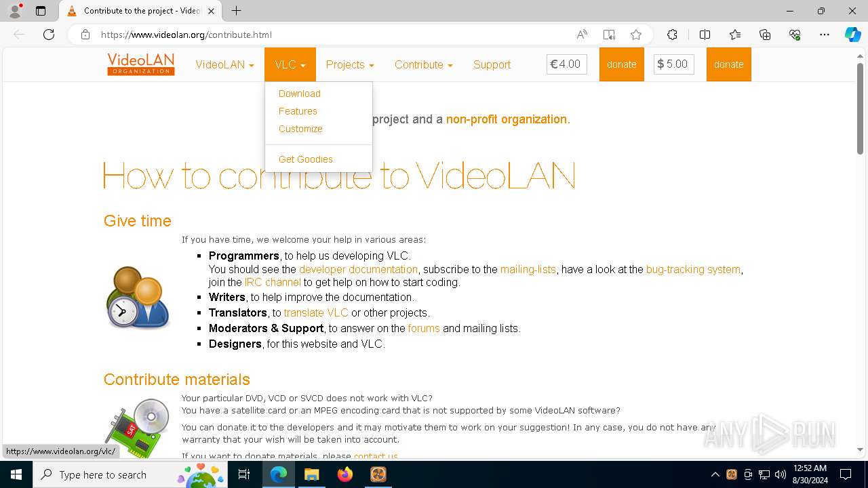868x488 pixels.
Task: Open the bug-tracking system link
Action: (693, 269)
